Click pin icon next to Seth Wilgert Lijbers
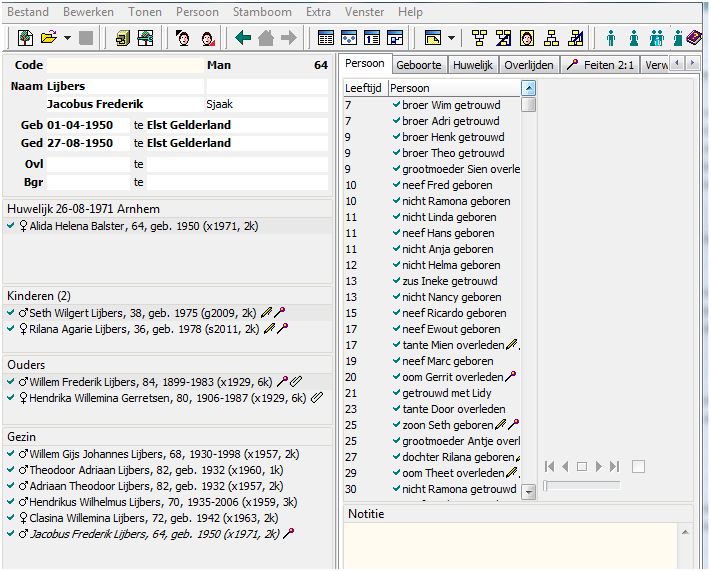Screen dimensions: 711x571 [282, 313]
